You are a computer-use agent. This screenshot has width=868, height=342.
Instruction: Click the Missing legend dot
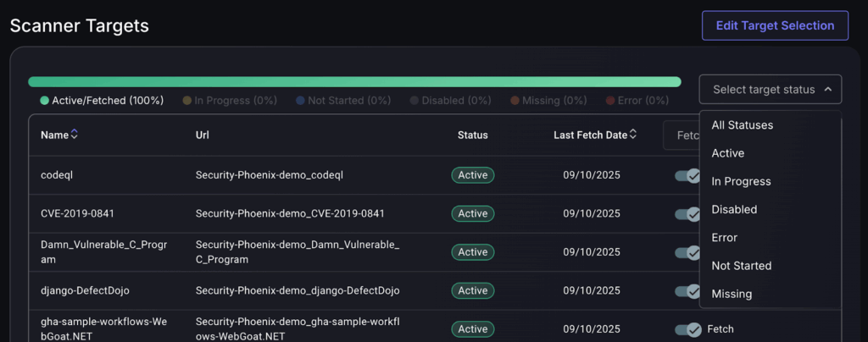tap(515, 101)
